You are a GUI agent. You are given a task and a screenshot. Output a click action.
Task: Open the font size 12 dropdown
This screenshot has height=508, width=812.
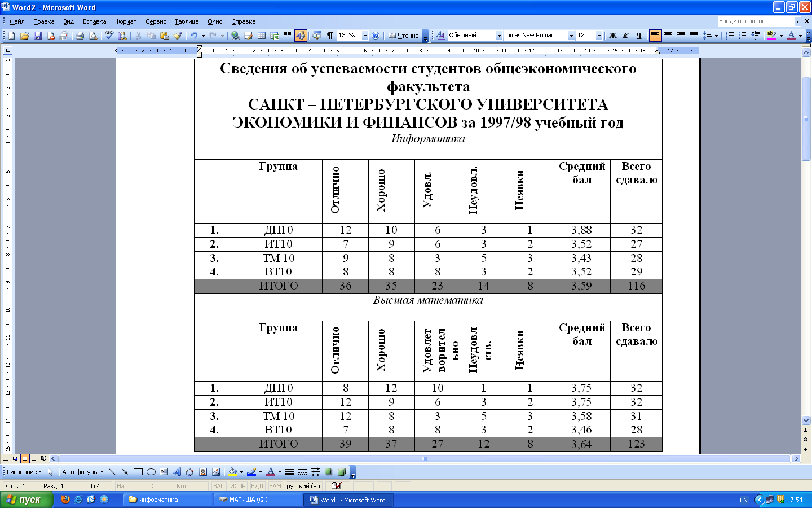tap(599, 36)
